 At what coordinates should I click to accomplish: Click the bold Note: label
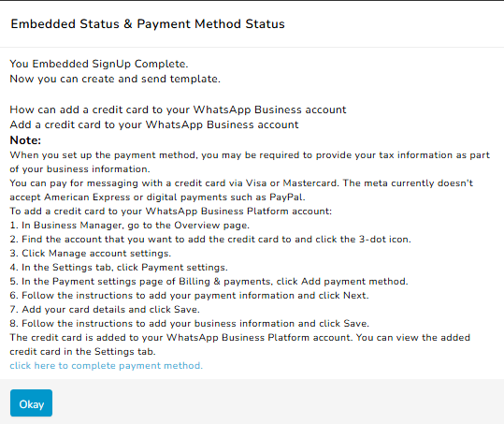(x=25, y=140)
